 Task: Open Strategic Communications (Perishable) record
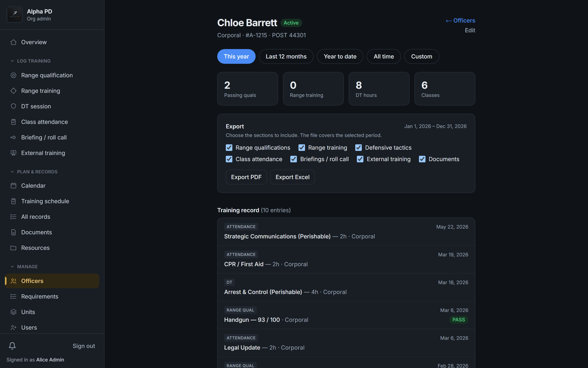tap(346, 232)
